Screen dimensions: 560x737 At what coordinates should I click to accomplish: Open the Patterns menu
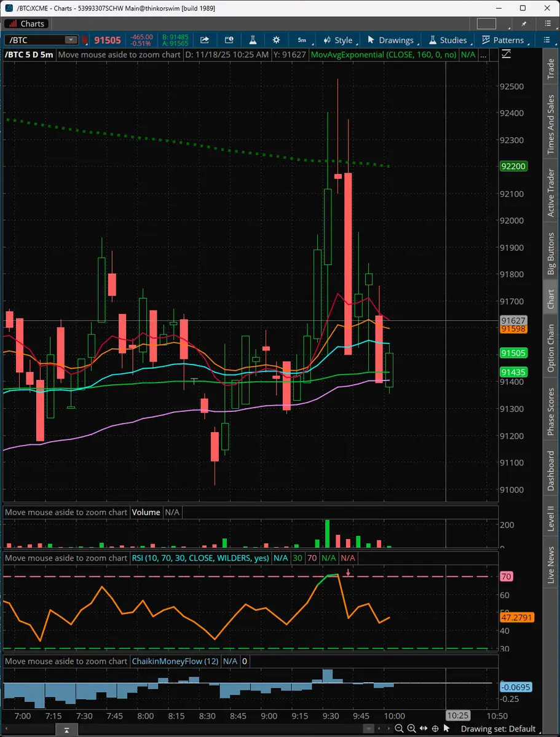pos(503,40)
